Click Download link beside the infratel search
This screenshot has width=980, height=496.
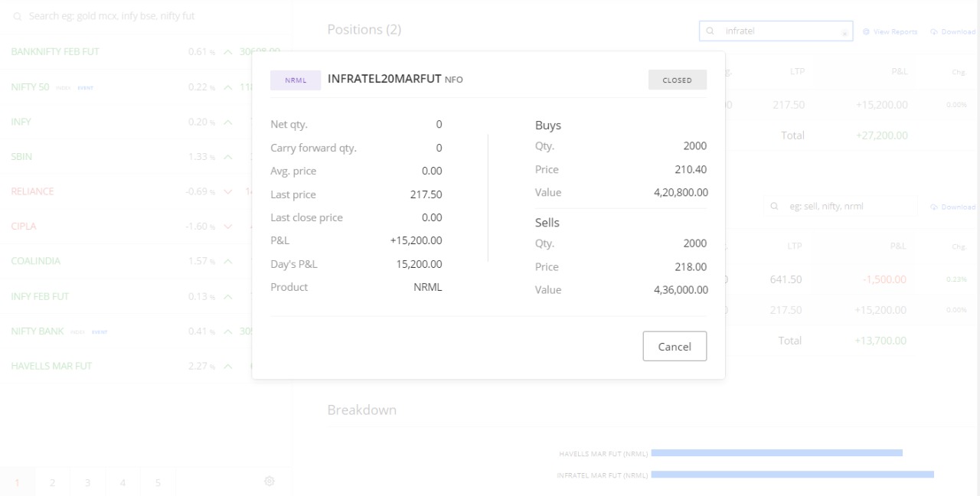[x=953, y=32]
